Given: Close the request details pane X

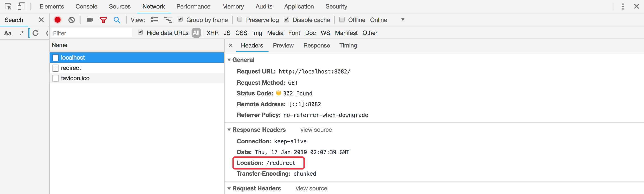Looking at the screenshot, I should pyautogui.click(x=230, y=45).
